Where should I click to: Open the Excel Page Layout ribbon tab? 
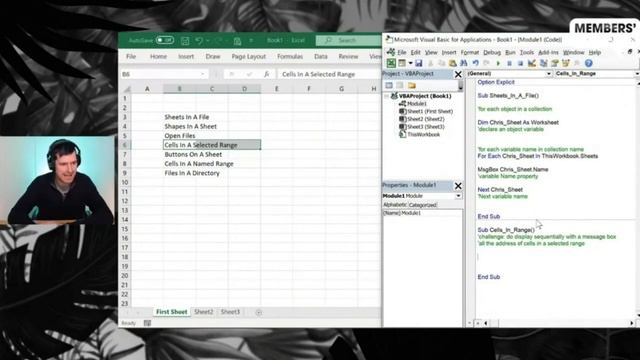(x=249, y=56)
